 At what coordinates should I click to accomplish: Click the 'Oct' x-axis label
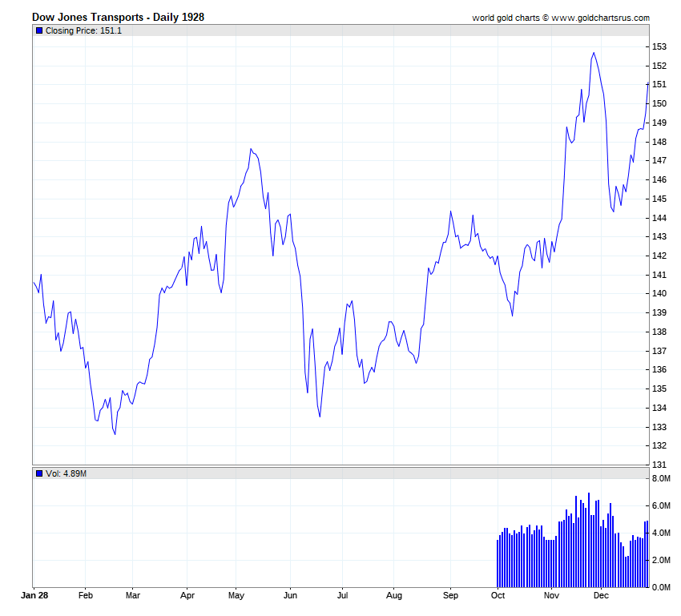[498, 596]
